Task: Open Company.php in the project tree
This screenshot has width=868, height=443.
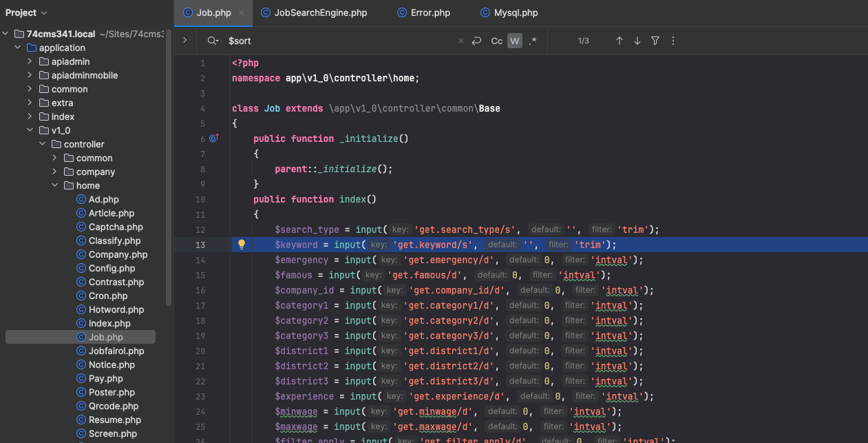Action: pyautogui.click(x=112, y=254)
